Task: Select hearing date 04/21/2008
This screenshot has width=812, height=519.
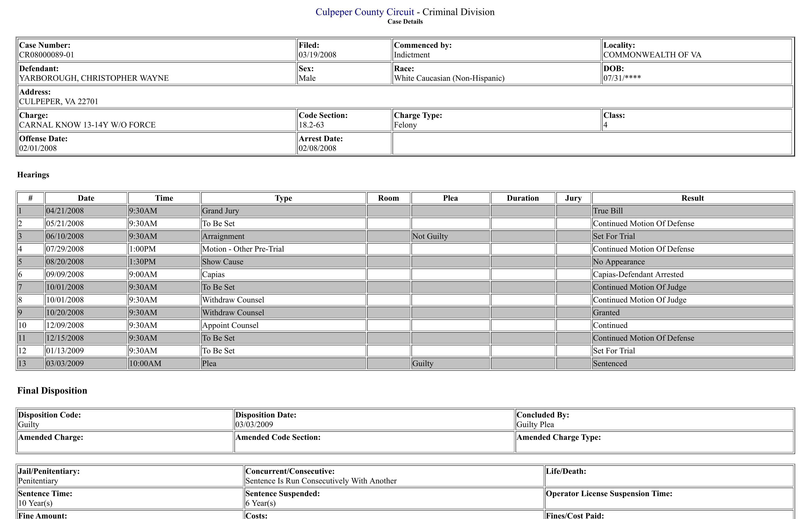Action: [x=65, y=211]
